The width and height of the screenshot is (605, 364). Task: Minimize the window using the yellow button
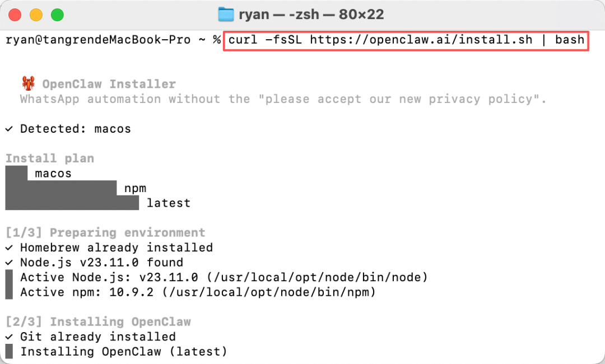click(36, 15)
